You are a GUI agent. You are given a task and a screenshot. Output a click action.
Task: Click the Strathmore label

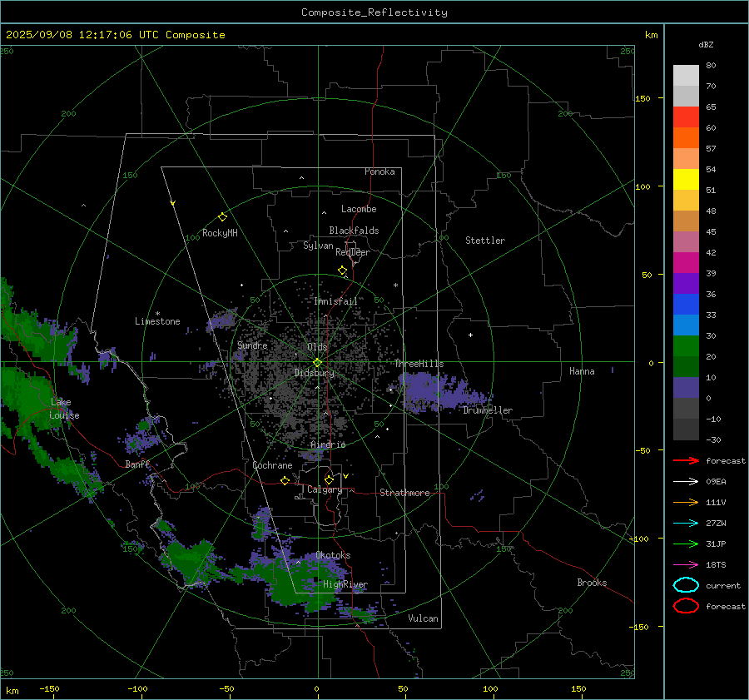pos(405,493)
